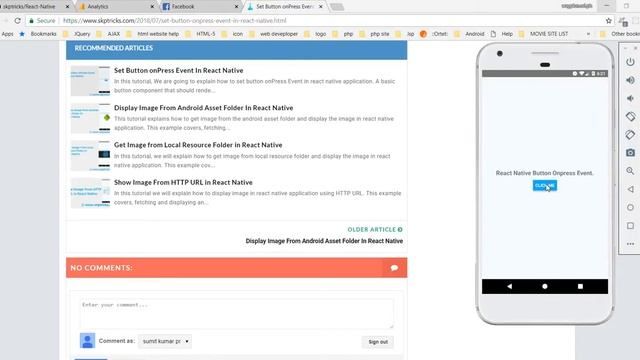This screenshot has width=640, height=360.
Task: Reload the page with browser refresh icon
Action: tap(17, 20)
